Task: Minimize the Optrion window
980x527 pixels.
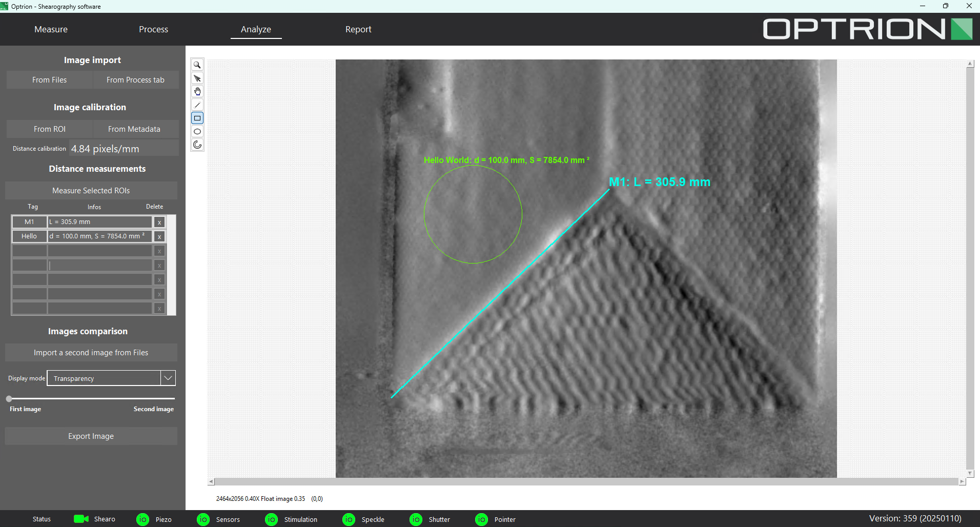Action: point(923,6)
